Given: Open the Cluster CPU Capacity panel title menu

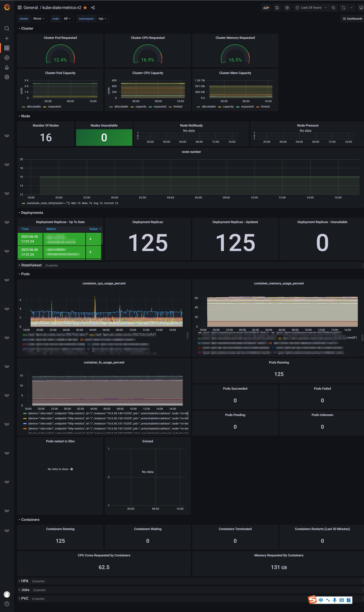Looking at the screenshot, I should coord(148,73).
